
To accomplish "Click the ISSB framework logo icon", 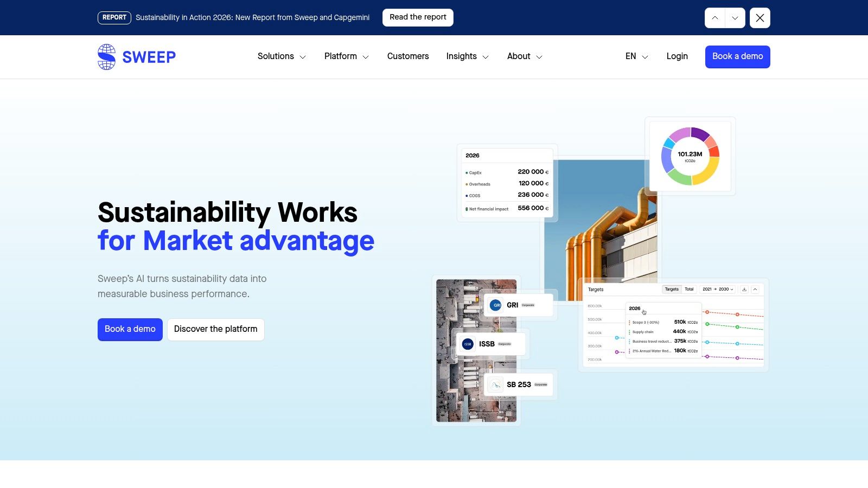I will 468,344.
